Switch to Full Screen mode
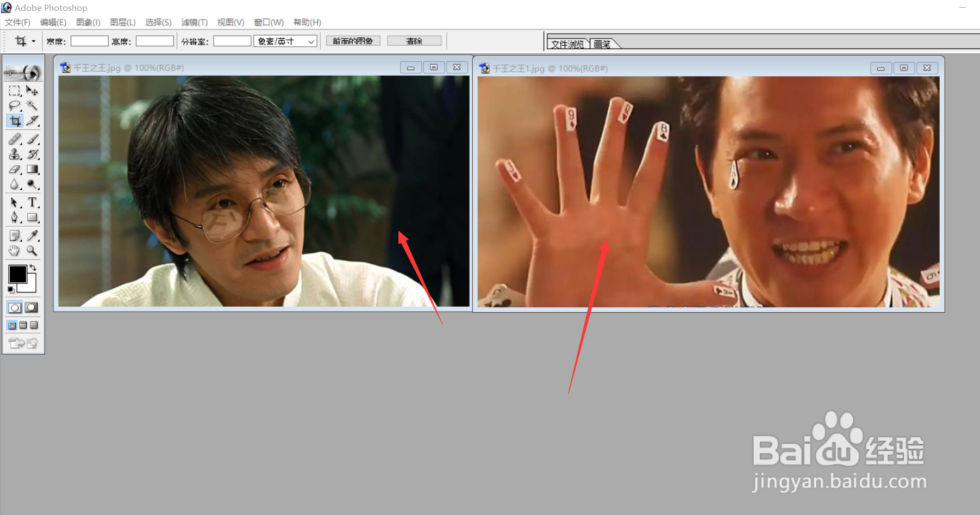This screenshot has width=980, height=515. click(34, 325)
